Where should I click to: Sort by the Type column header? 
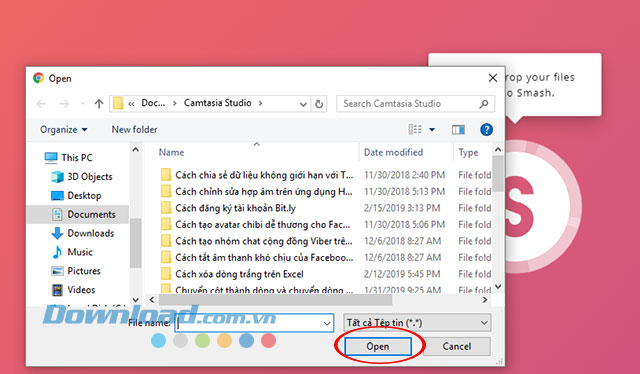468,152
